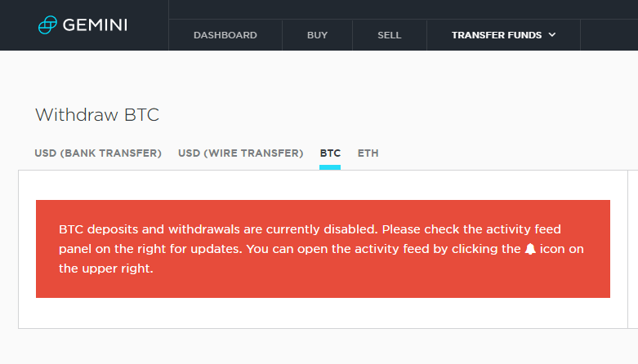This screenshot has width=638, height=364.
Task: Click the 'Withdraw BTC' page heading
Action: click(x=97, y=115)
